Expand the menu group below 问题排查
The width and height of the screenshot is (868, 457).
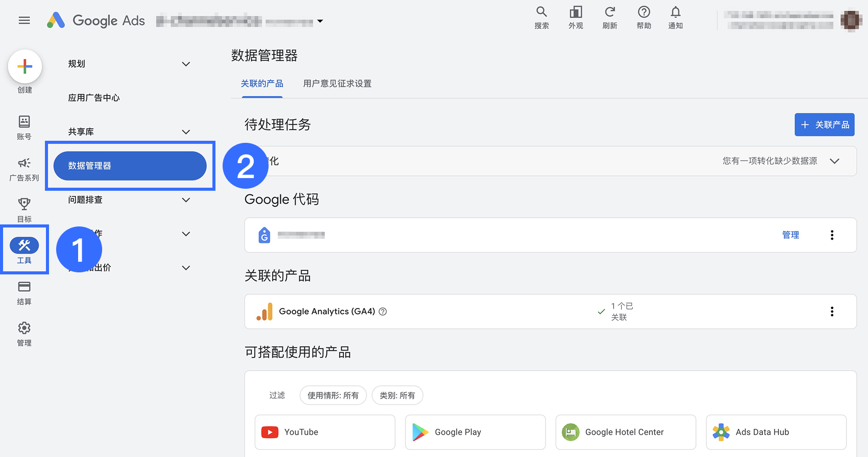(x=186, y=234)
